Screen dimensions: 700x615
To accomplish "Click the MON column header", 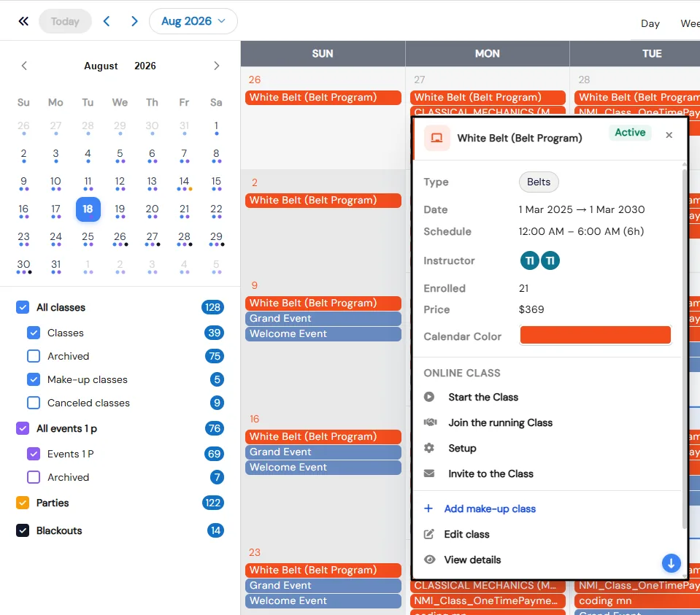I will point(487,53).
